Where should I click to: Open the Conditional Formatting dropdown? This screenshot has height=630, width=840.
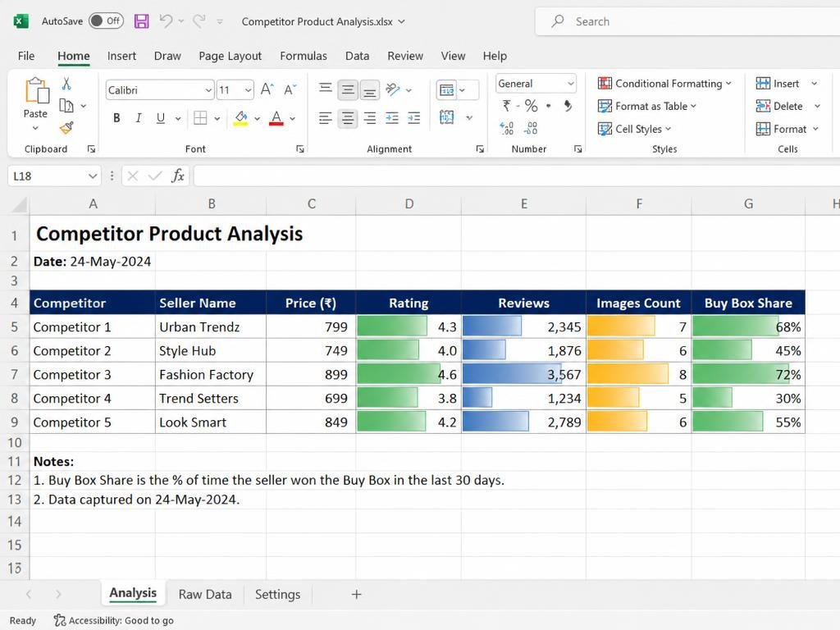664,84
